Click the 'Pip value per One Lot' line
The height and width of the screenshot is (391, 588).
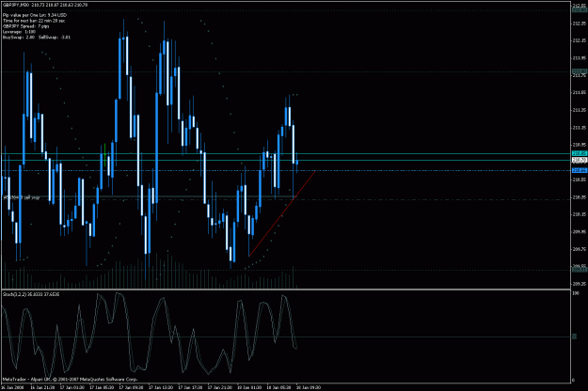(35, 15)
